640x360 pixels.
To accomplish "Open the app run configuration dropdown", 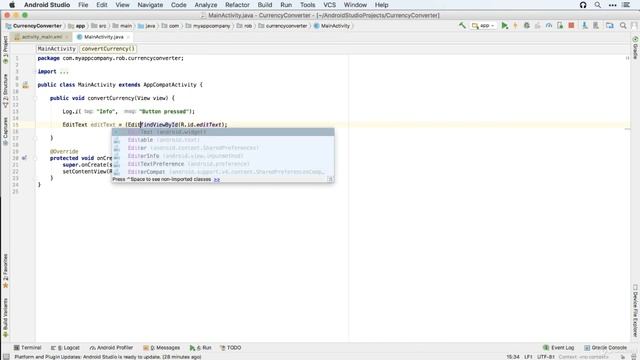I will pyautogui.click(x=483, y=26).
